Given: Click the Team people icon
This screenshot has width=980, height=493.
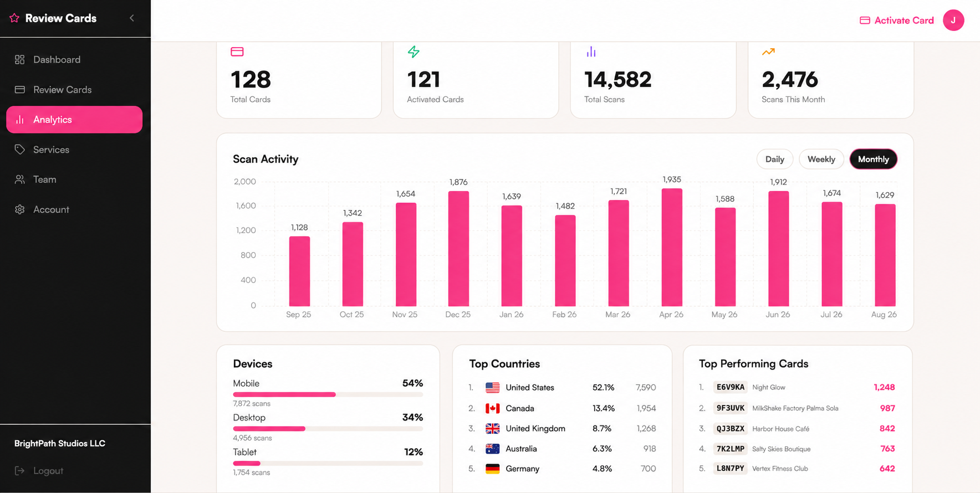Looking at the screenshot, I should [19, 179].
